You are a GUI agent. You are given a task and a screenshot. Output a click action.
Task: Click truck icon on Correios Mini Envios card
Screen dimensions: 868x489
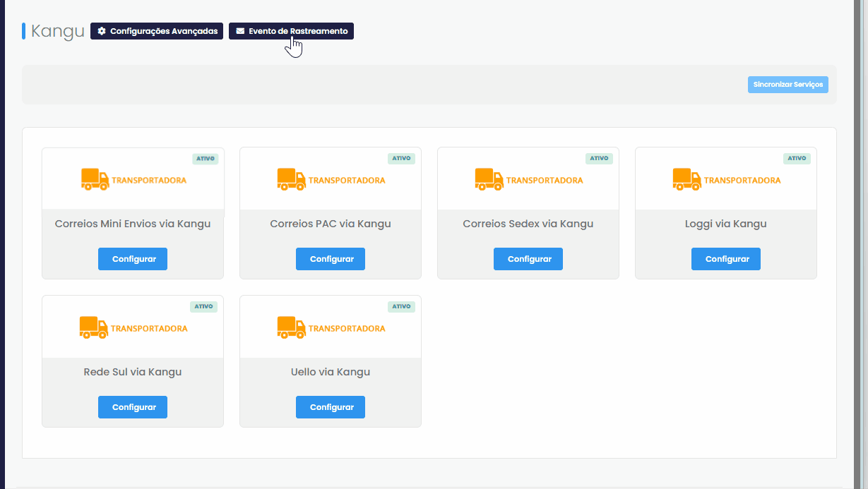tap(94, 179)
